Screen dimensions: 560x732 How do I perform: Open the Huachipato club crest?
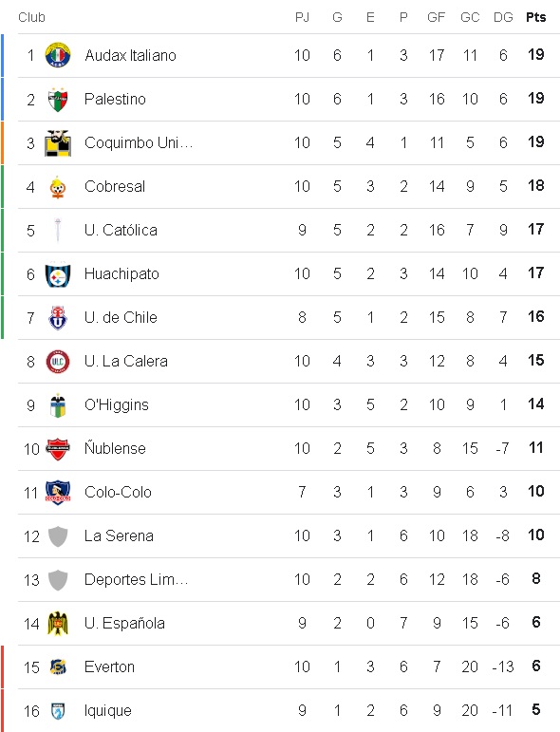[x=58, y=274]
